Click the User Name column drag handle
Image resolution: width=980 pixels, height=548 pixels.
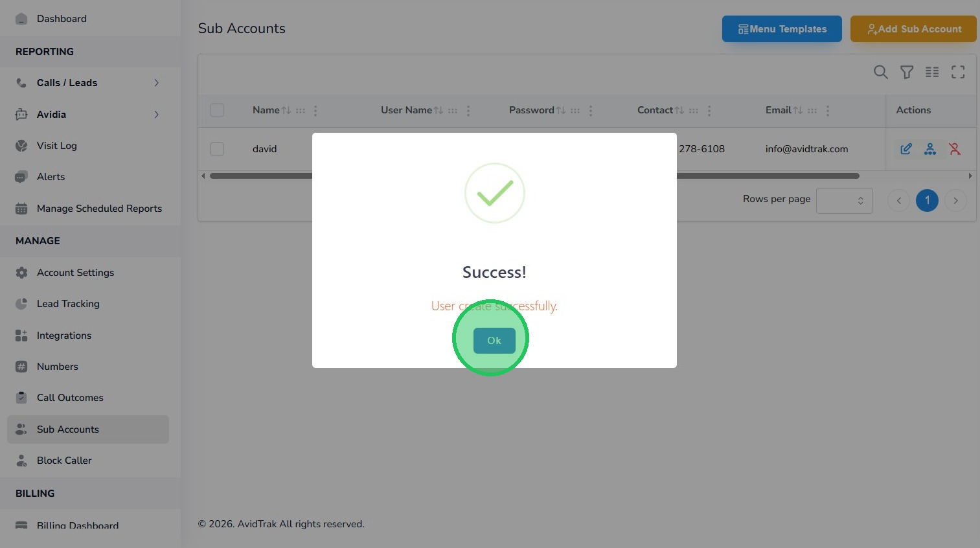click(x=453, y=111)
